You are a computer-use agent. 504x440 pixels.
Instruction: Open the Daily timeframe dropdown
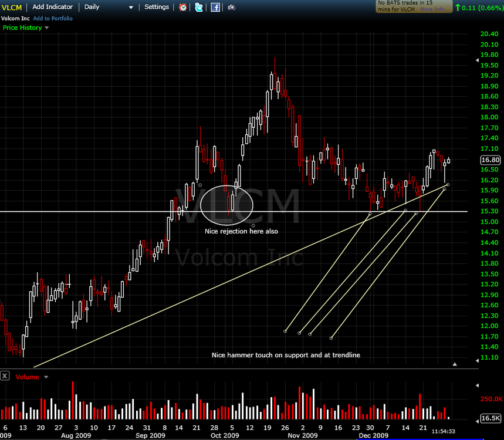(109, 7)
